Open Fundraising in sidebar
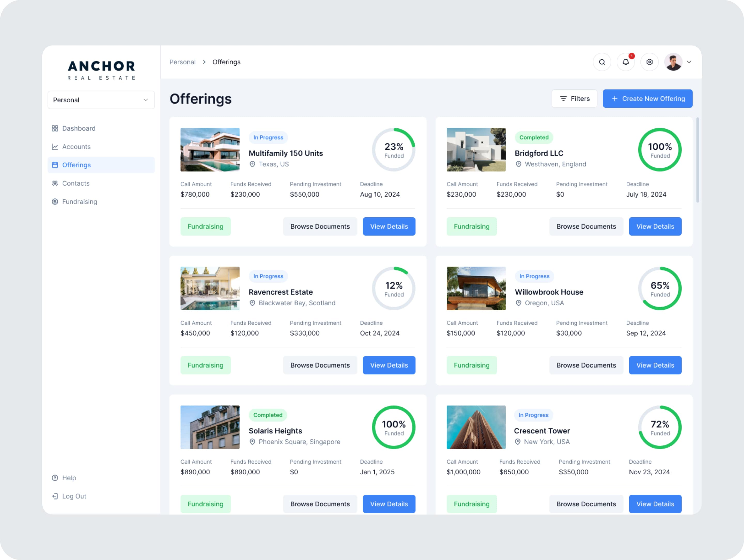The image size is (744, 560). pyautogui.click(x=101, y=201)
